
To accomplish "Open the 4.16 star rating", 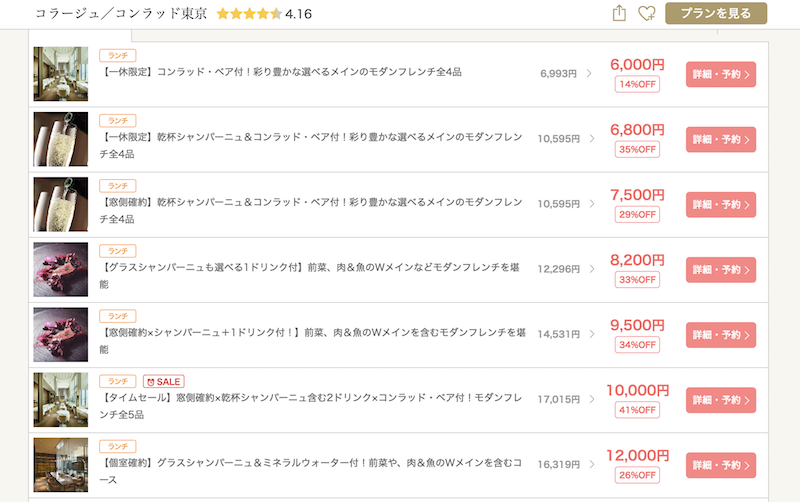I will (x=264, y=14).
